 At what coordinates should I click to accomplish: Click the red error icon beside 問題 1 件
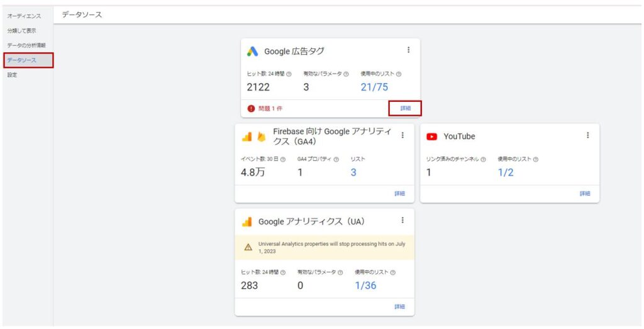[x=252, y=108]
